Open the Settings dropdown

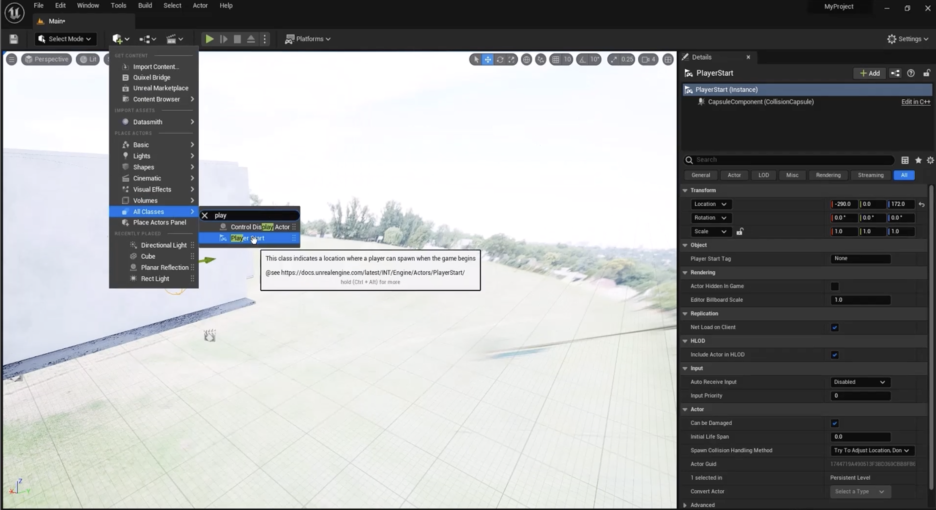tap(907, 39)
